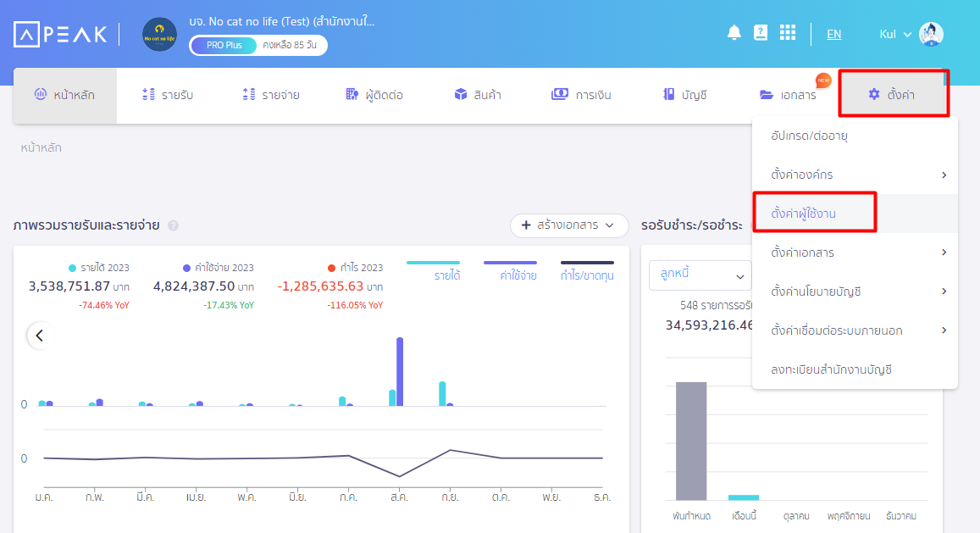Expand the ตั้งค่านโยบายบัญชี submenu arrow
The height and width of the screenshot is (533, 980).
pos(944,291)
